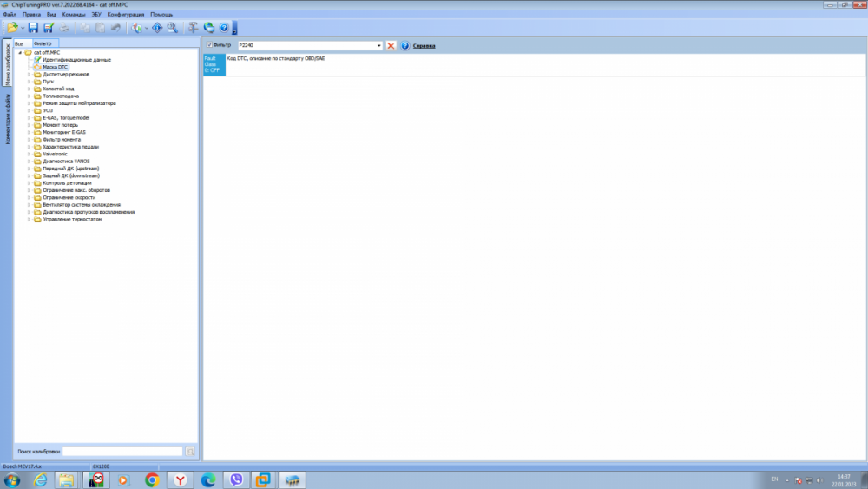Open the Вид menu
This screenshot has height=489, width=868.
pos(51,15)
